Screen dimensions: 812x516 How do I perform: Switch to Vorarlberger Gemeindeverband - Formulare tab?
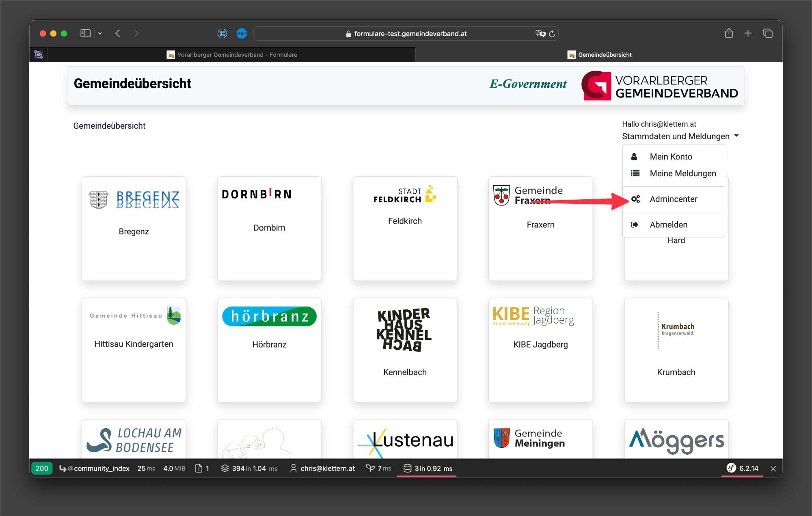(x=232, y=54)
